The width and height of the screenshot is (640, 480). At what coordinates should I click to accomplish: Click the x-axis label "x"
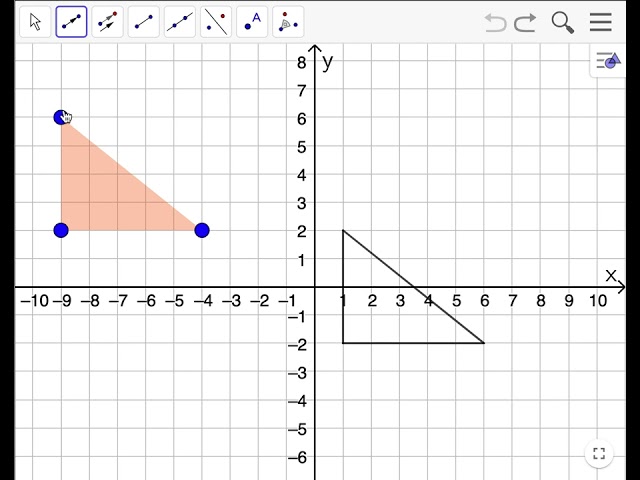[x=611, y=276]
